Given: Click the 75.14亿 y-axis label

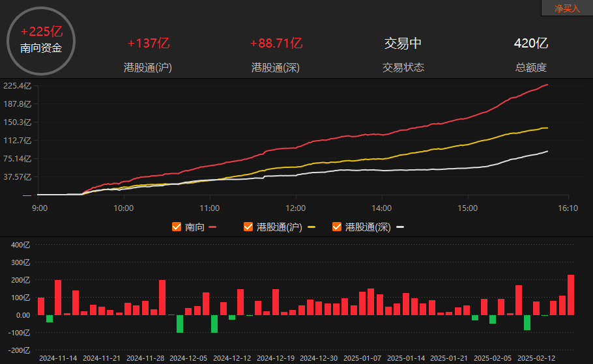Looking at the screenshot, I should tap(18, 159).
